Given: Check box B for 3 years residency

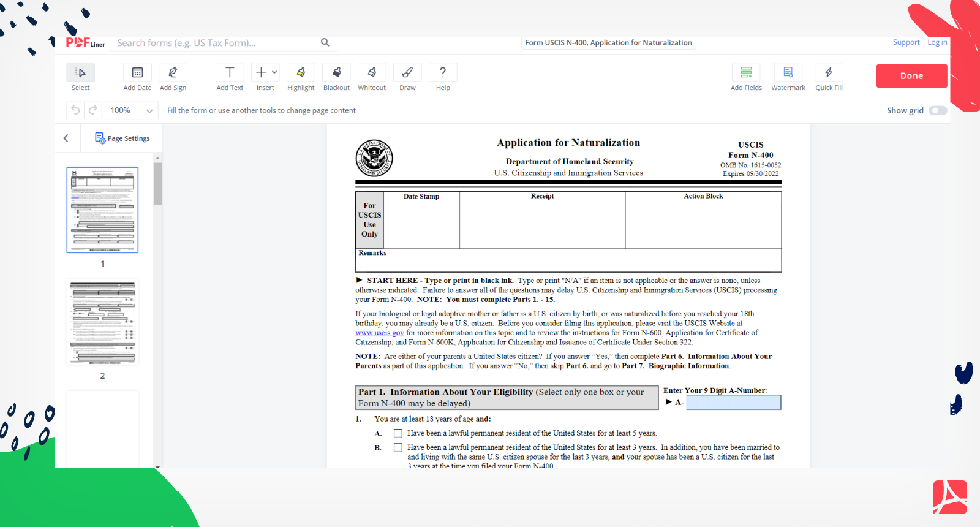Looking at the screenshot, I should coord(398,447).
